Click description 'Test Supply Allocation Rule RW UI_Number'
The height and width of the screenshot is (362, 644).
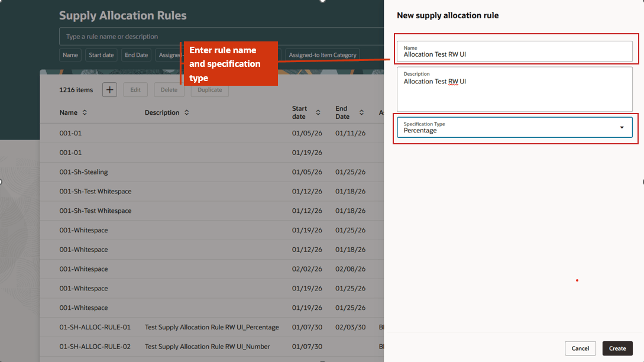click(x=207, y=347)
